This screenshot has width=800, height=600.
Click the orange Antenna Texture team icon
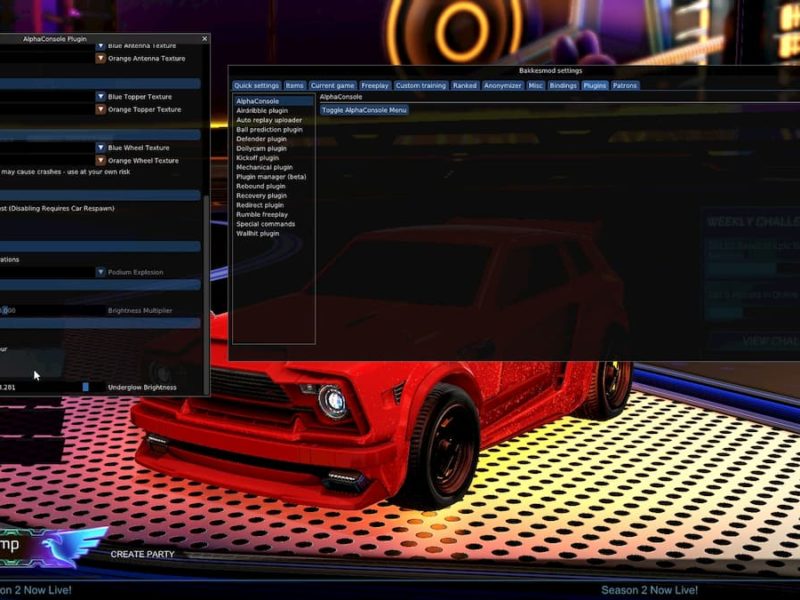pos(99,57)
